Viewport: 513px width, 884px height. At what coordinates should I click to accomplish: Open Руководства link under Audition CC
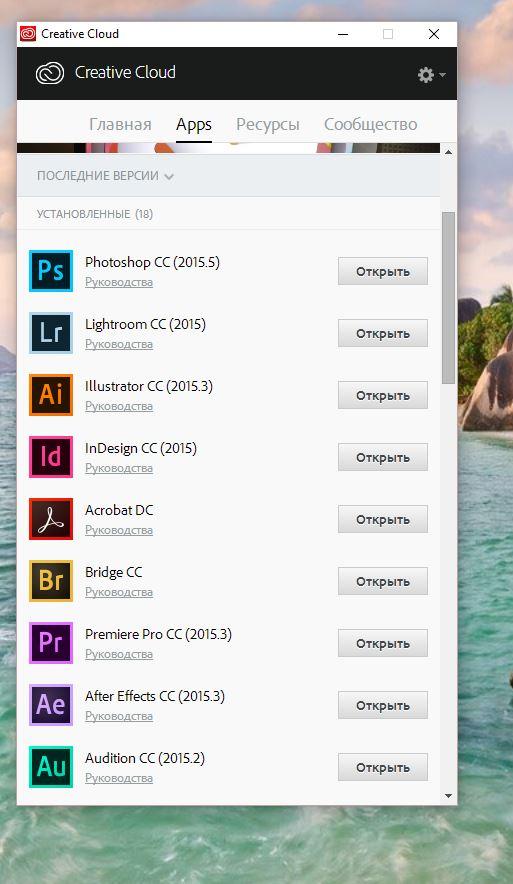pyautogui.click(x=119, y=778)
